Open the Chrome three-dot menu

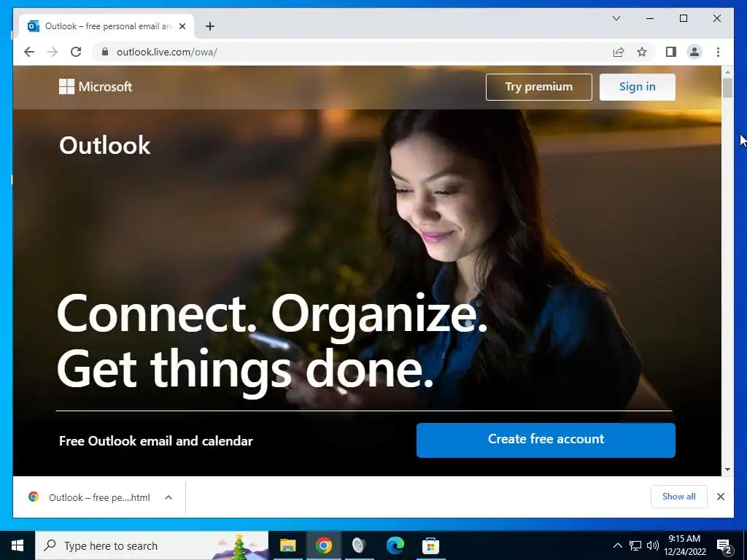click(718, 52)
